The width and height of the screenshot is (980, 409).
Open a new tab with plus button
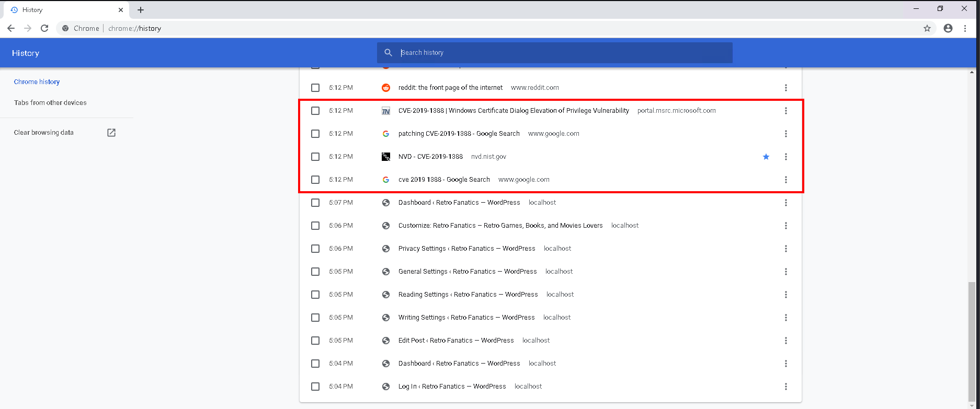coord(141,10)
